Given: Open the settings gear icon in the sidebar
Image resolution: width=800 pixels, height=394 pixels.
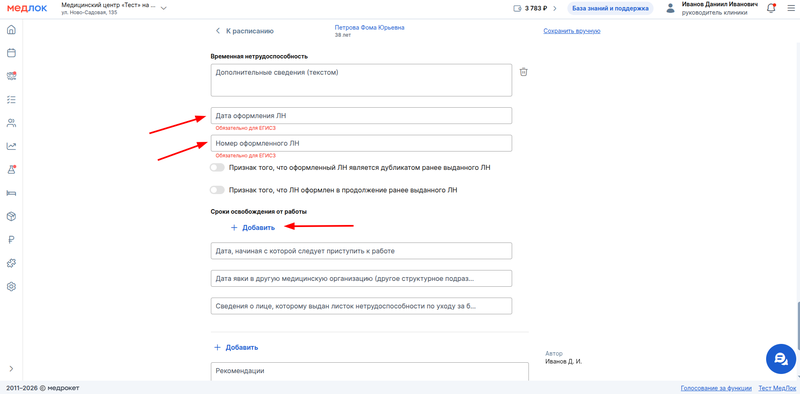Looking at the screenshot, I should [11, 287].
